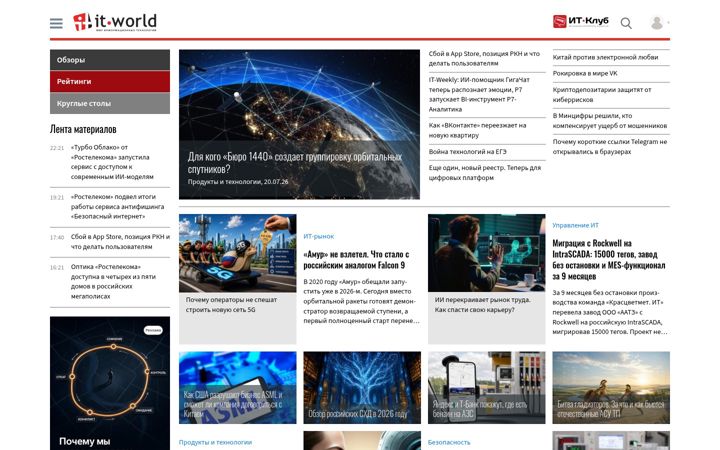This screenshot has height=450, width=720.
Task: Click the it-world logo
Action: click(115, 22)
